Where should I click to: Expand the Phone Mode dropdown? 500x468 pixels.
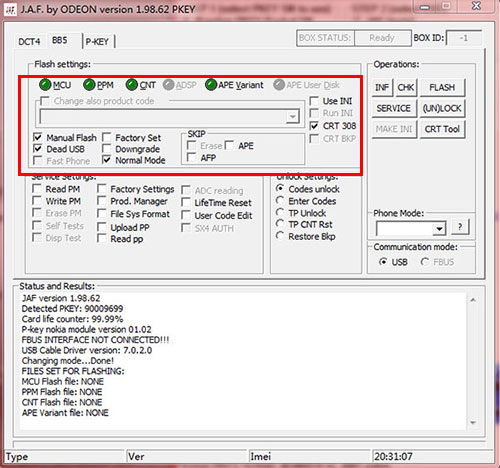tap(439, 229)
